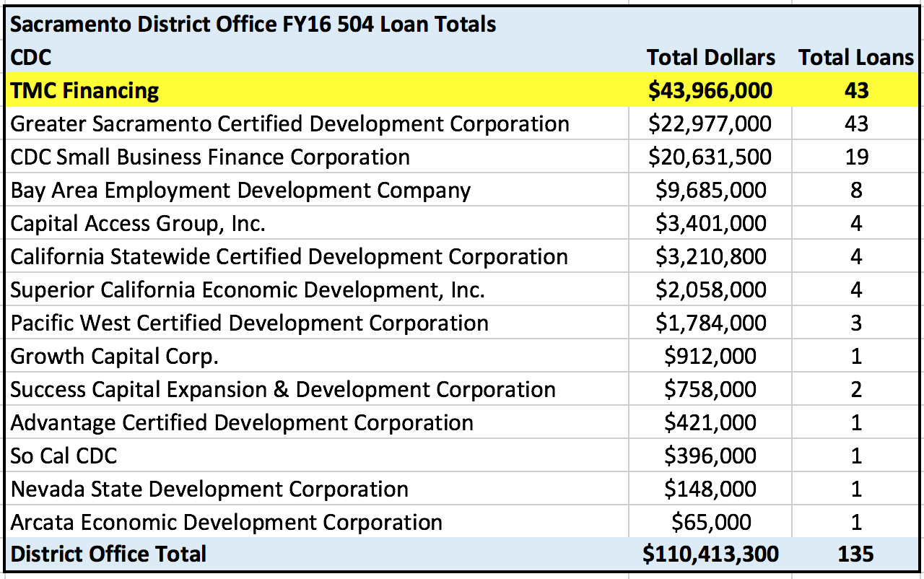The image size is (924, 579).
Task: Select the District Office Total label cell
Action: 108,554
